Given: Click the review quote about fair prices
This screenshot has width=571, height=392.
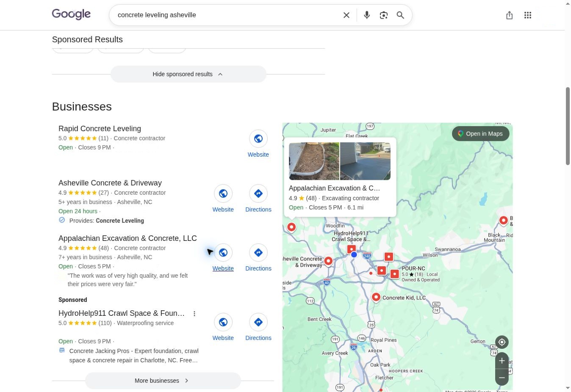Looking at the screenshot, I should point(128,280).
